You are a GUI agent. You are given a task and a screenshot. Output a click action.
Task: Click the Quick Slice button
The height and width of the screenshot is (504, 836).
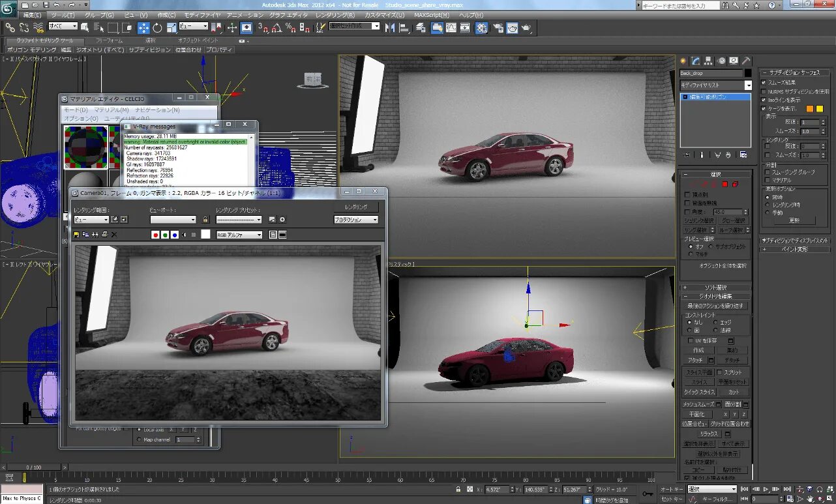(x=698, y=392)
